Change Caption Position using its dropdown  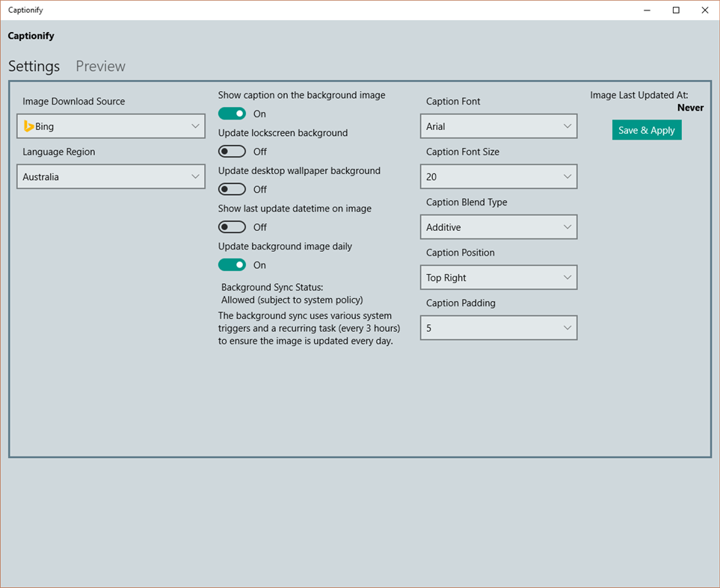click(x=498, y=277)
